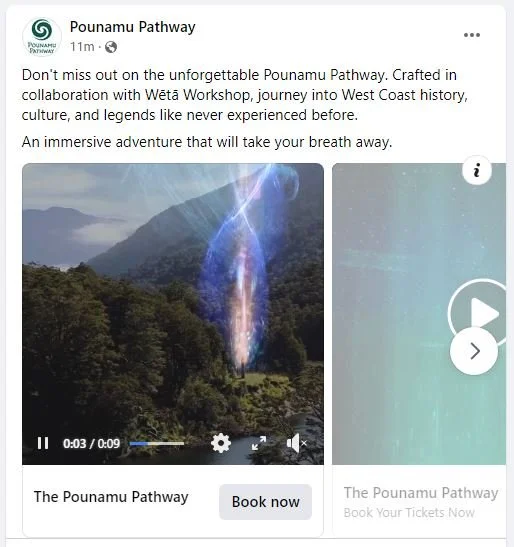Click the globe public audience icon
This screenshot has height=547, width=514.
(111, 47)
